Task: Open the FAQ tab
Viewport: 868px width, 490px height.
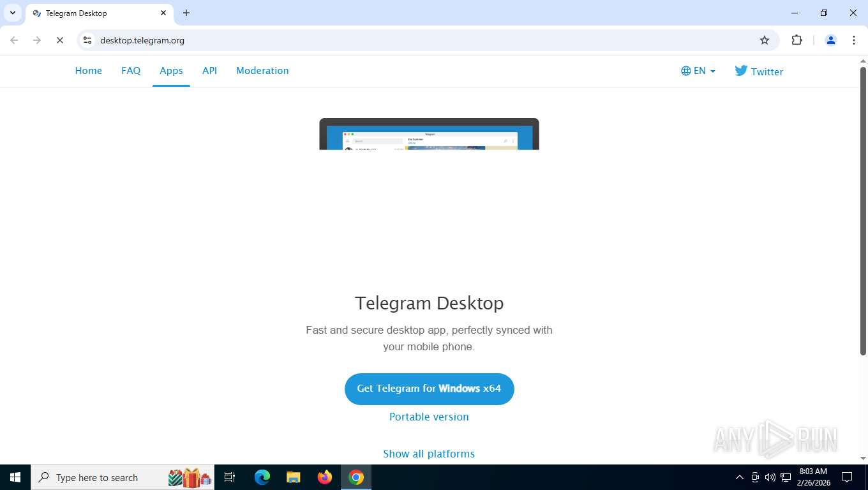Action: [131, 71]
